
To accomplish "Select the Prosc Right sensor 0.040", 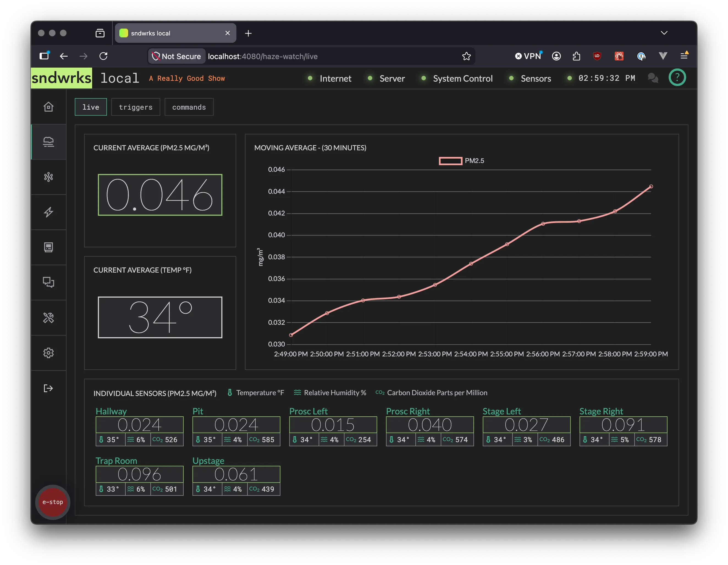I will click(x=430, y=425).
